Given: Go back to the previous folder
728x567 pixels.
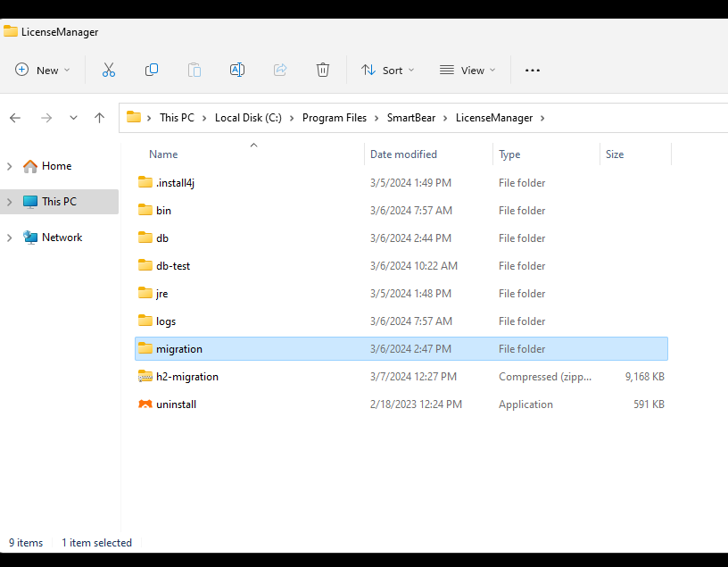Looking at the screenshot, I should point(14,117).
